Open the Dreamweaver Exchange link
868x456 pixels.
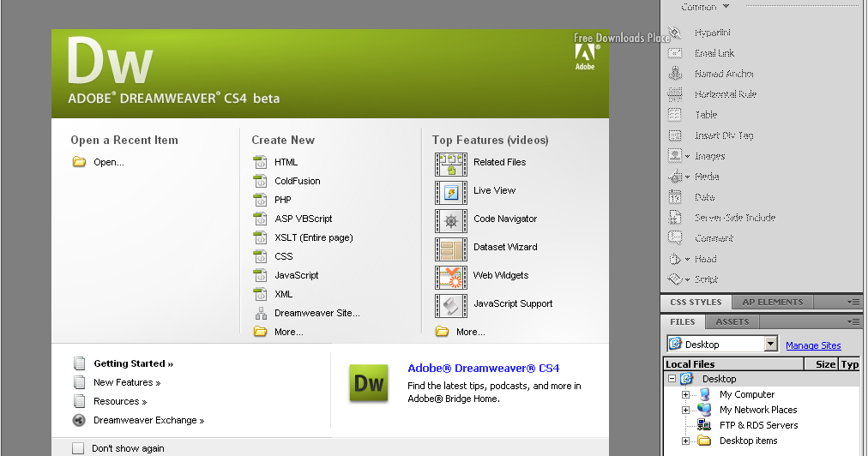tap(149, 420)
